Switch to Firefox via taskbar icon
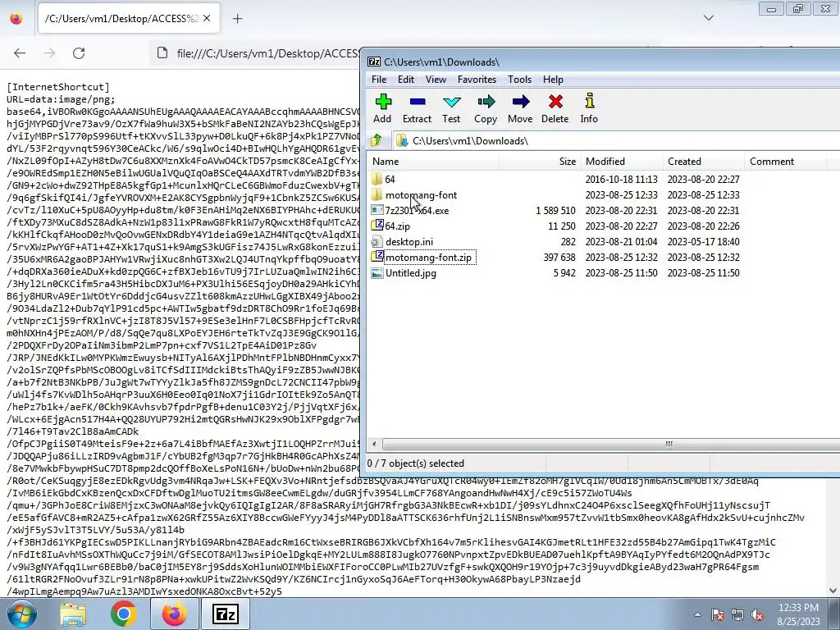The height and width of the screenshot is (630, 840). pyautogui.click(x=175, y=614)
